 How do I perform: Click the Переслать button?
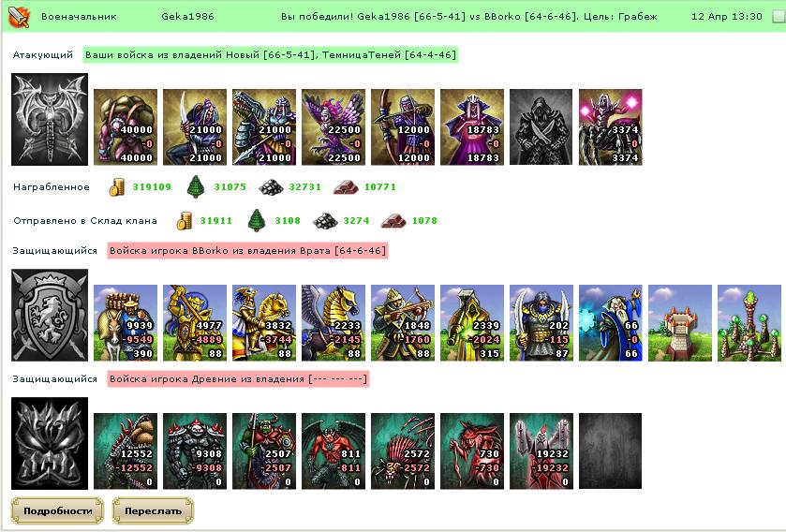point(153,511)
